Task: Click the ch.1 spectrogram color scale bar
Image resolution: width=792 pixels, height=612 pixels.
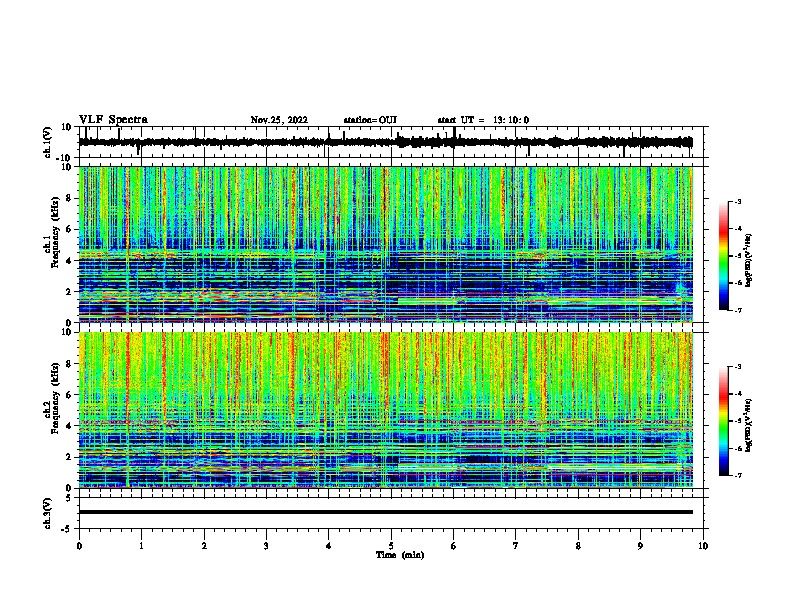Action: point(724,256)
